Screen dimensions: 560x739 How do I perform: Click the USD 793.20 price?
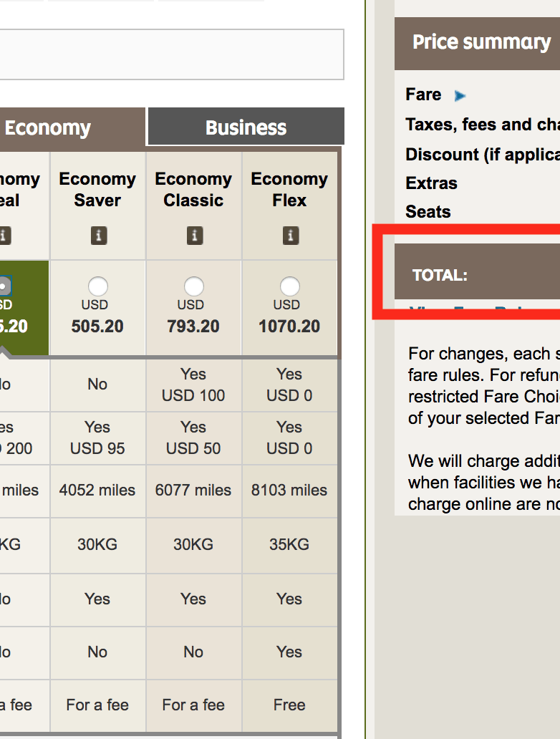[193, 327]
